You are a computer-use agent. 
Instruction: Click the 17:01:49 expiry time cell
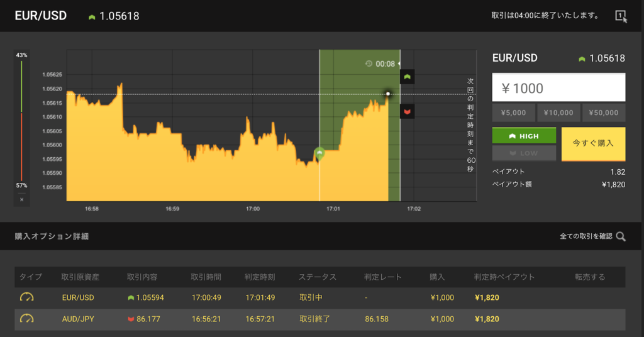coord(260,297)
